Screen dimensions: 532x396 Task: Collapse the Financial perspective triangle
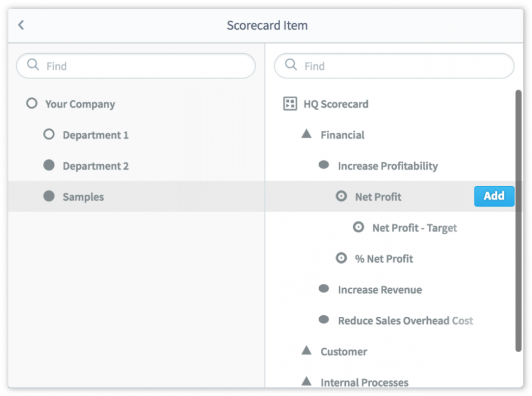[x=306, y=134]
